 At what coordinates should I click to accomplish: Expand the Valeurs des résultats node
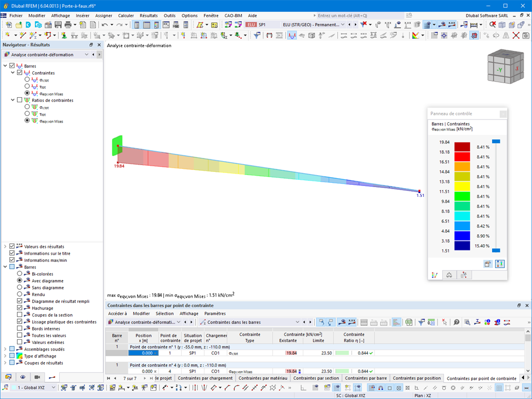click(x=5, y=246)
